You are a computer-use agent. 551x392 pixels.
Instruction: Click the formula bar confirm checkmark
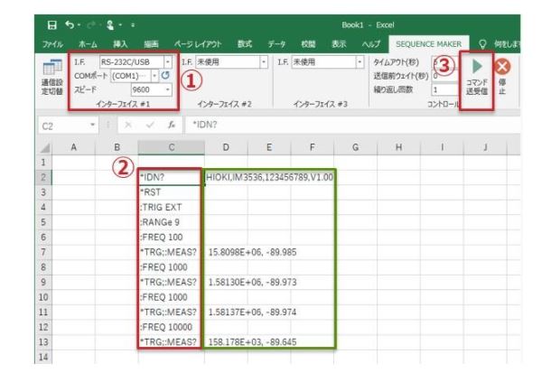[150, 125]
